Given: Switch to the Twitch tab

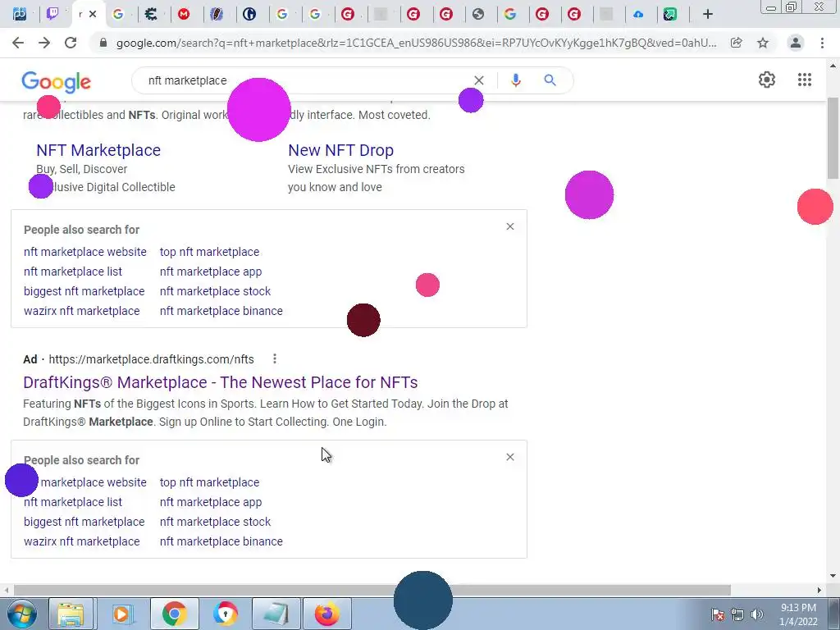Looking at the screenshot, I should point(52,14).
